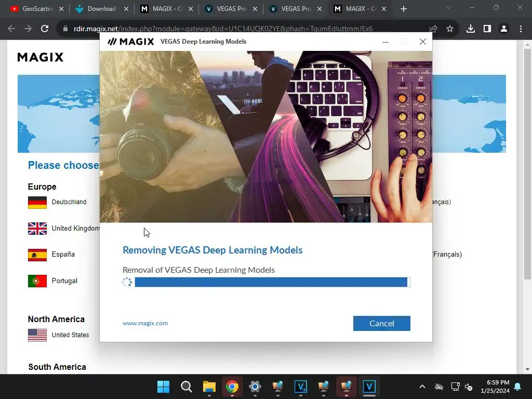Click the MAGIX logo on webpage
Viewport: 532px width, 399px height.
[x=41, y=57]
